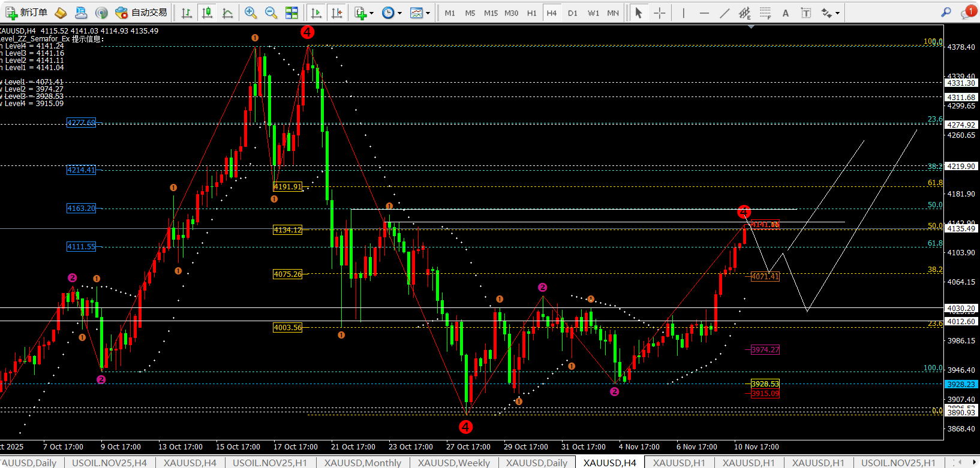Switch chart to candlestick mode
Screen dimensions: 980x468
click(x=208, y=13)
